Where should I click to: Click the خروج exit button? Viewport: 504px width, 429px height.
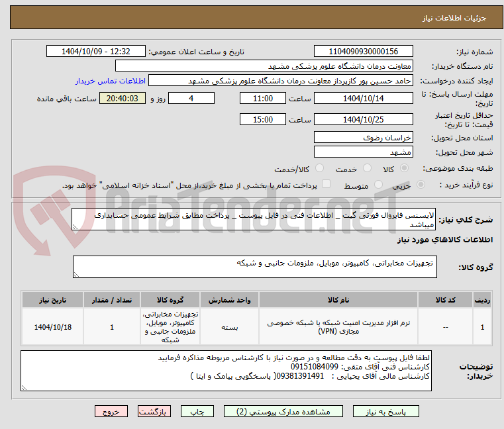[111, 411]
